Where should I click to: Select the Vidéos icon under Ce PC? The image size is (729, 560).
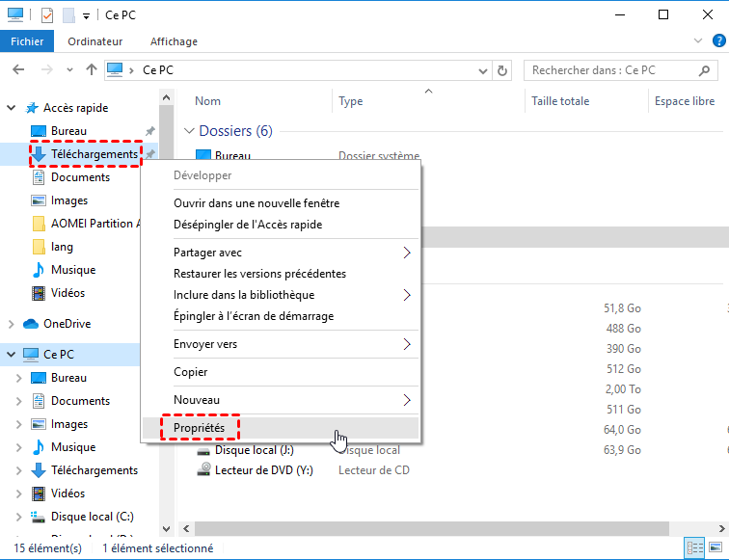point(39,493)
